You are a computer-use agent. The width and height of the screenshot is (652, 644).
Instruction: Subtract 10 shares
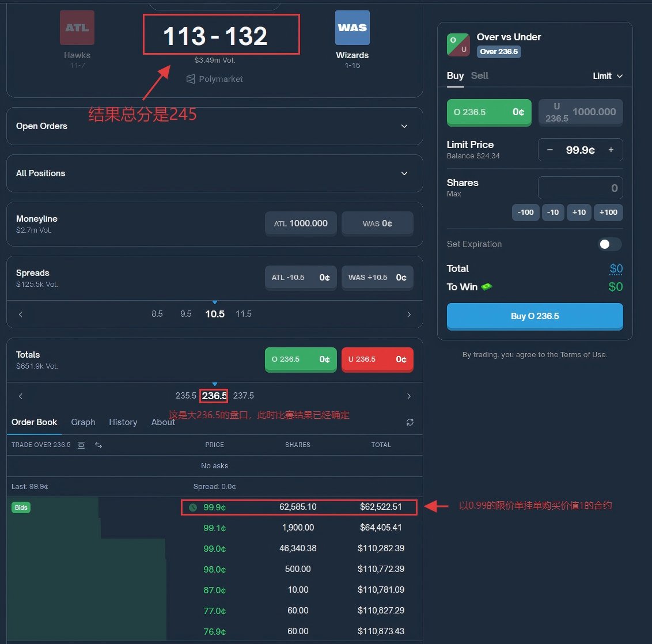(552, 213)
